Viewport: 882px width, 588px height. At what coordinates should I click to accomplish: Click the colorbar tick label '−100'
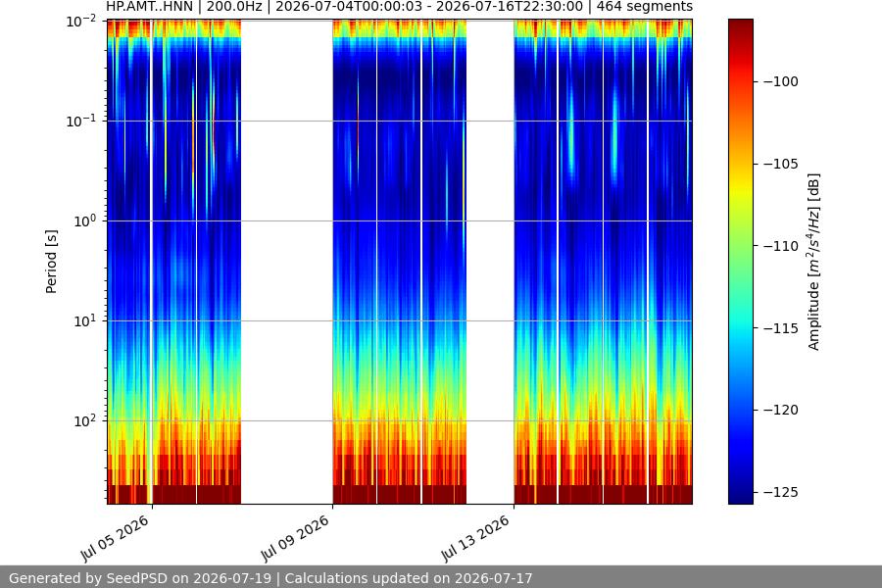click(781, 81)
